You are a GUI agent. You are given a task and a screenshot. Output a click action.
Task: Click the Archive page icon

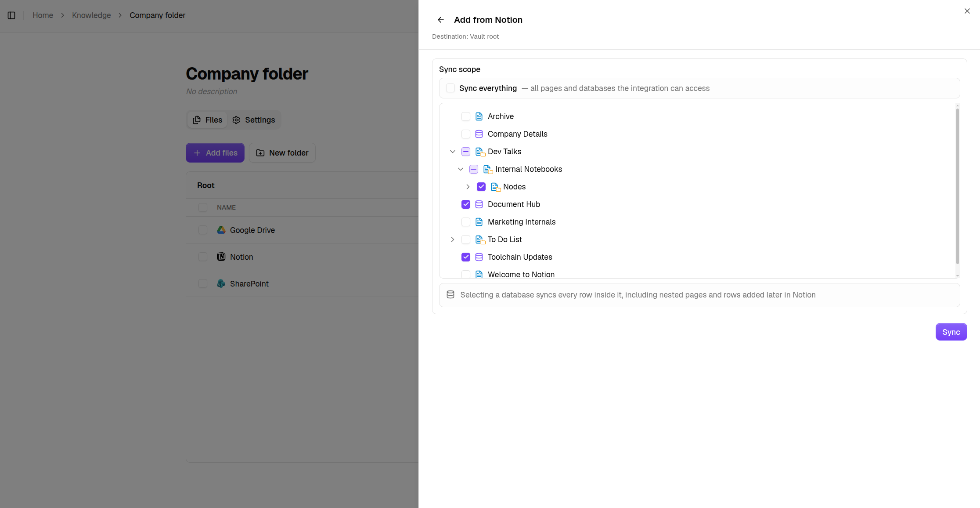[479, 116]
